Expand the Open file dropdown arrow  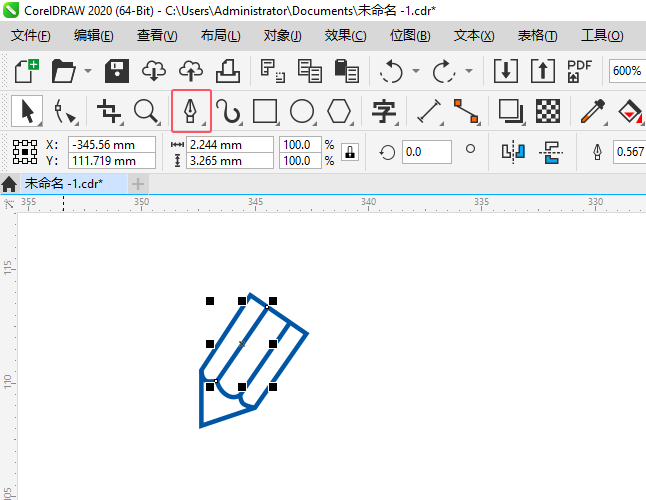click(88, 71)
